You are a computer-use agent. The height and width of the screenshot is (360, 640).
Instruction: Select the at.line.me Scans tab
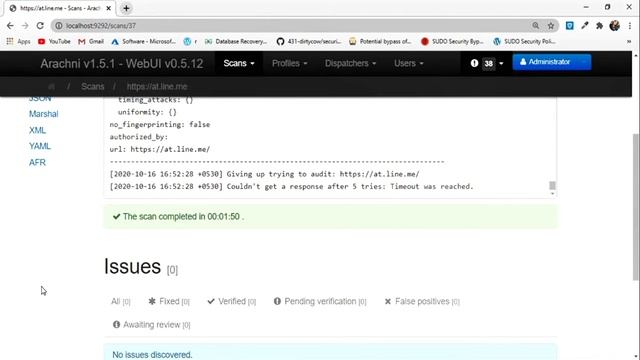tap(60, 8)
